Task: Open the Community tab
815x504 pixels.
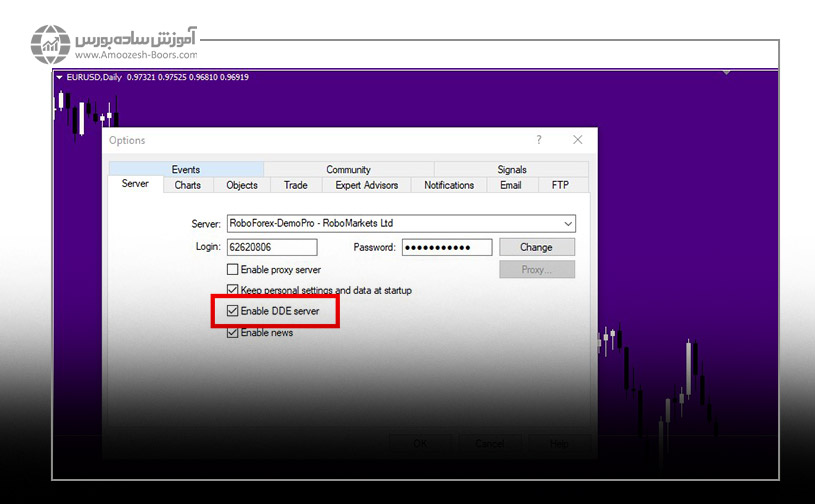Action: 348,170
